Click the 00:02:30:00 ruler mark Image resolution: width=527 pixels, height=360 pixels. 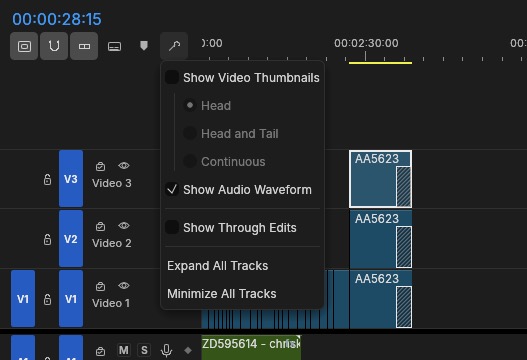[366, 43]
